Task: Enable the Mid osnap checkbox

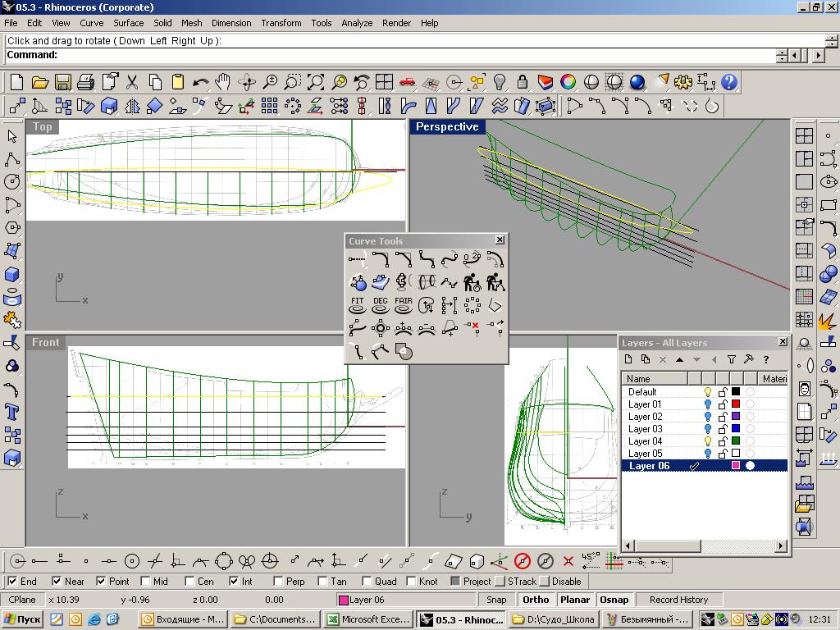Action: [145, 582]
